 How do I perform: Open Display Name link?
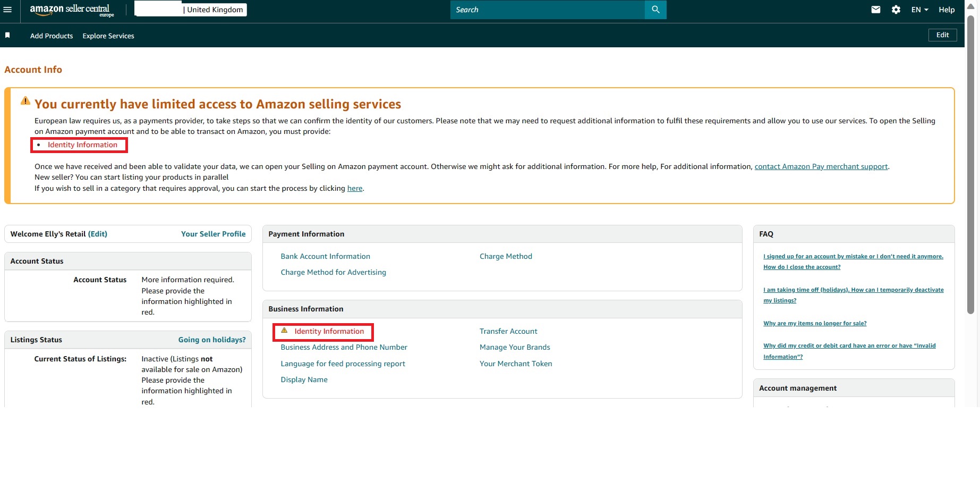click(304, 379)
